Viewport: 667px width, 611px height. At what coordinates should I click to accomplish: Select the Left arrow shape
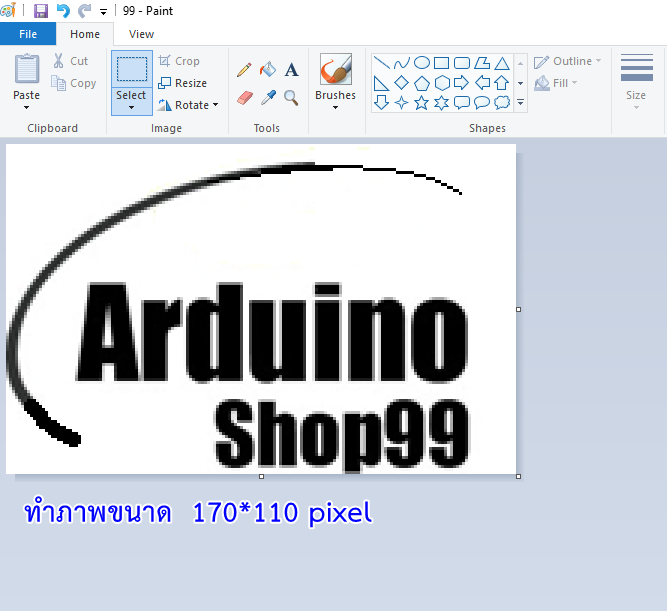(482, 83)
